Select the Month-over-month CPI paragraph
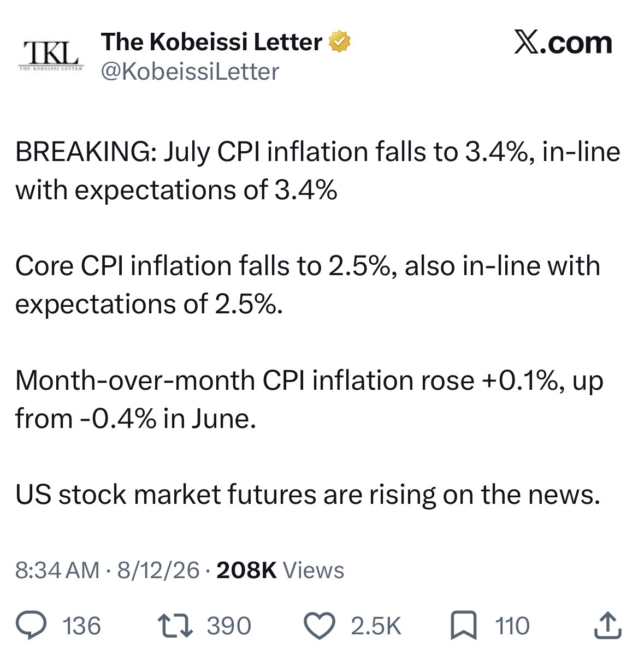Screen dimensions: 644x666 click(309, 399)
